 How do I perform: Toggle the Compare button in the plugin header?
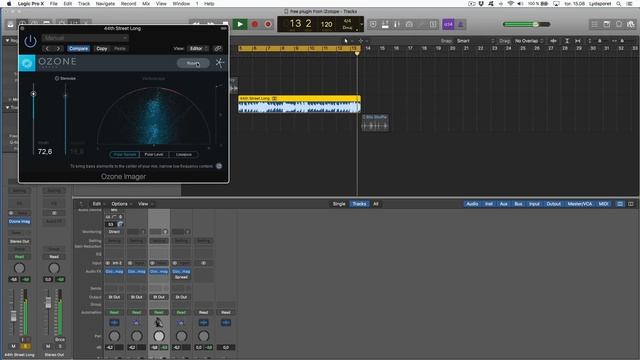coord(78,49)
